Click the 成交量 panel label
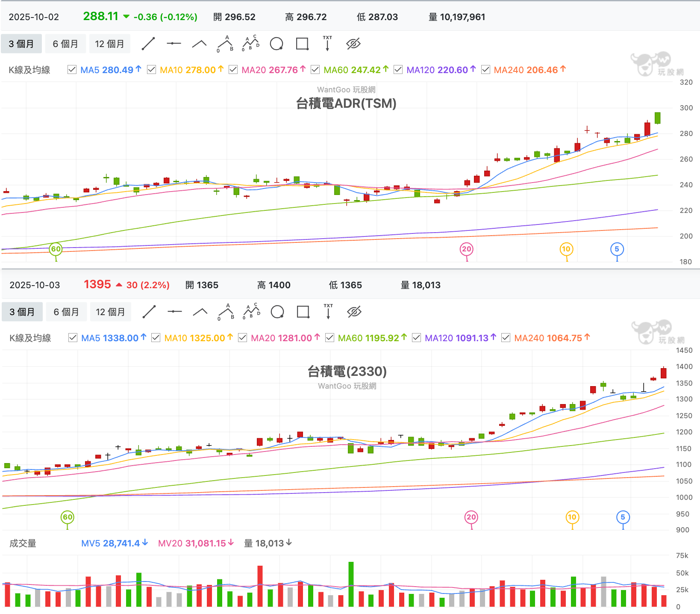 coord(23,543)
